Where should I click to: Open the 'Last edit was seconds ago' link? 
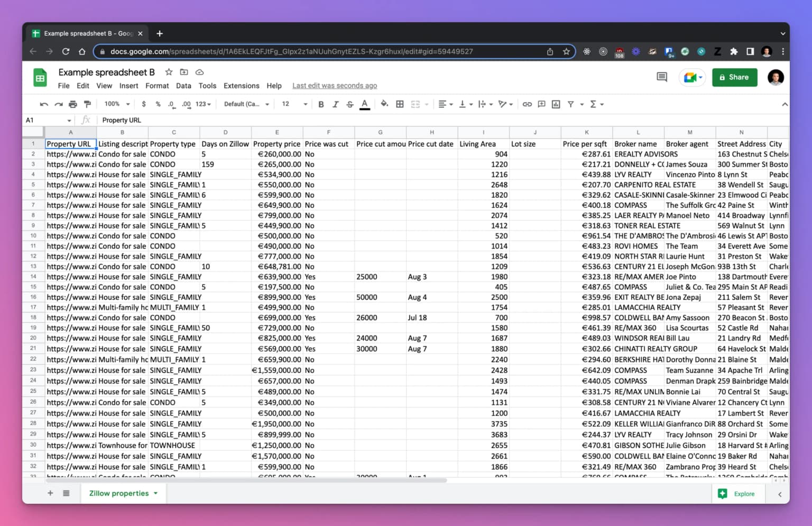[x=335, y=86]
